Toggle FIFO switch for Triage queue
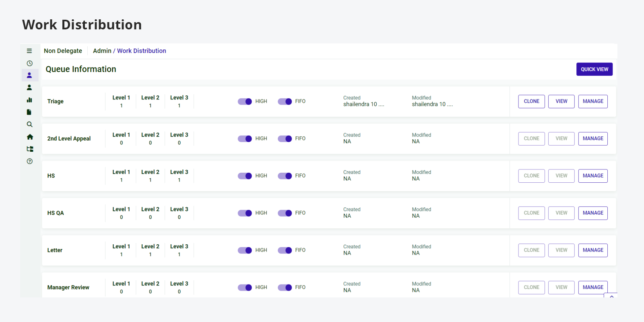 click(x=285, y=101)
